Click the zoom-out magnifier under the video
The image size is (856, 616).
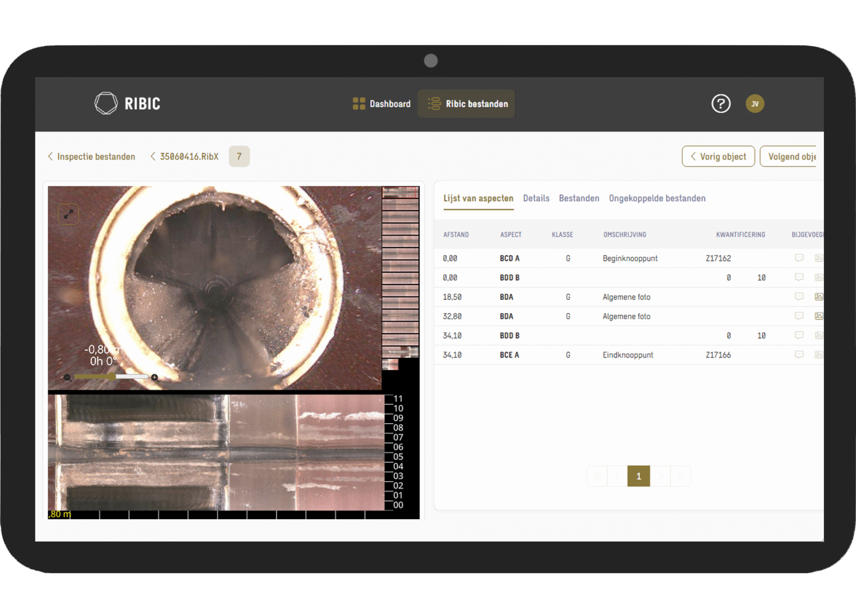coord(67,378)
